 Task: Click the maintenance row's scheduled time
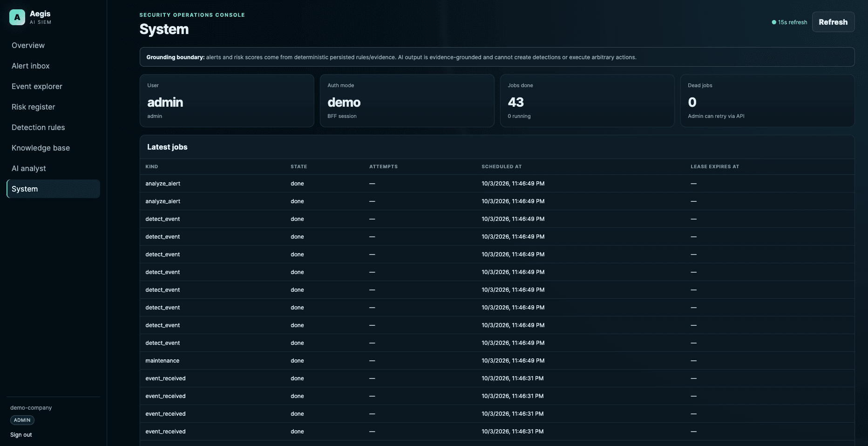point(513,361)
